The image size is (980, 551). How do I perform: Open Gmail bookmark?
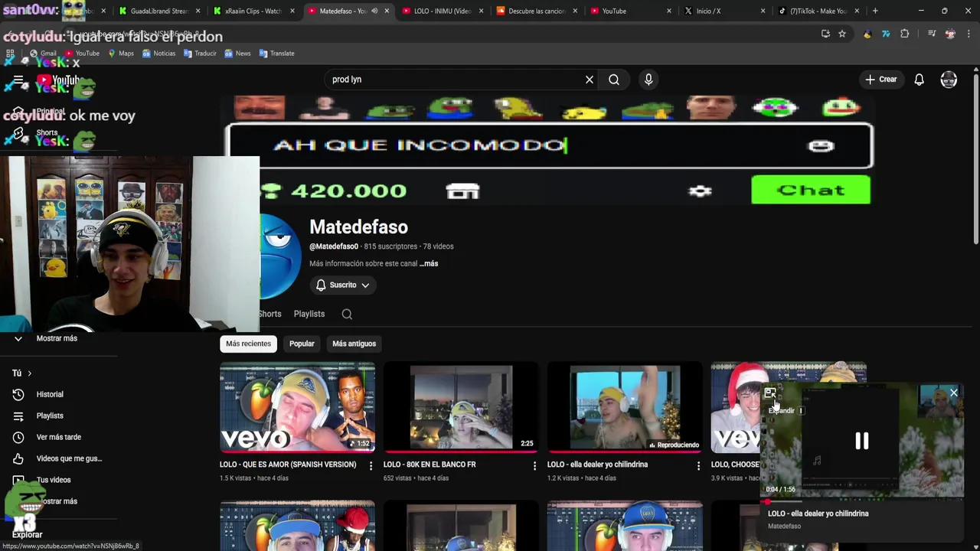(43, 54)
